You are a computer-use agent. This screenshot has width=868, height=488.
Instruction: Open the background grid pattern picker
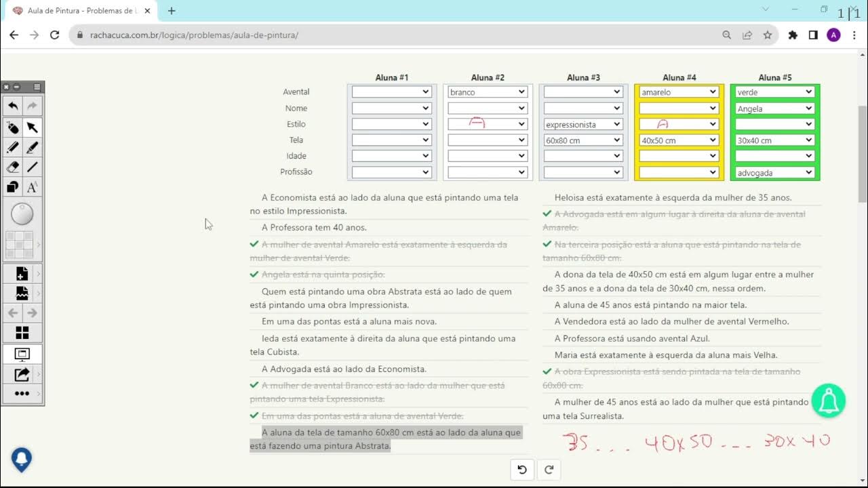pos(22,244)
